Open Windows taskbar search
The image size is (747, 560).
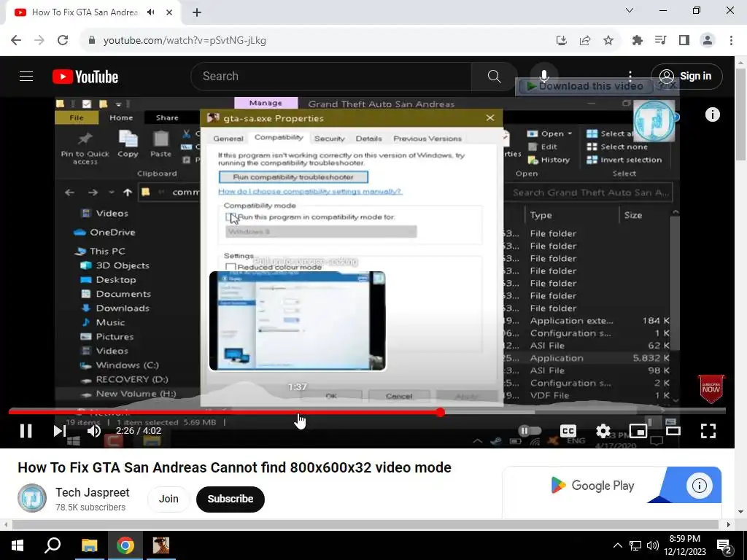click(x=53, y=545)
